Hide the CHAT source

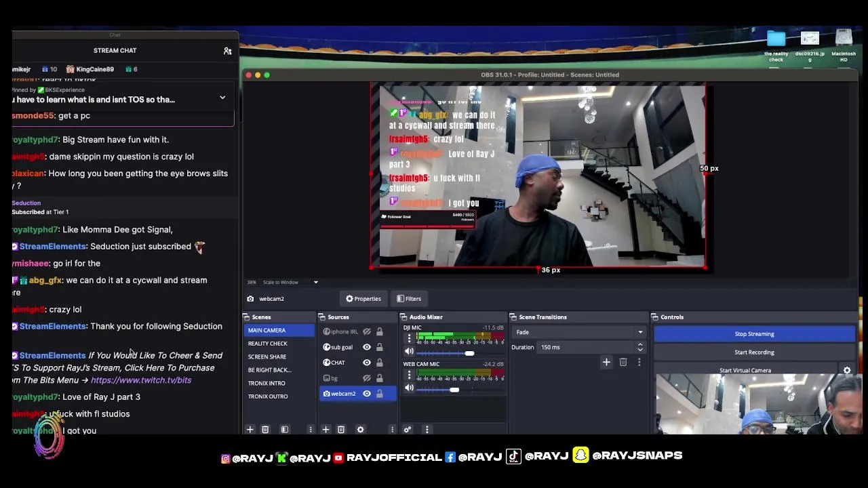[x=367, y=363]
